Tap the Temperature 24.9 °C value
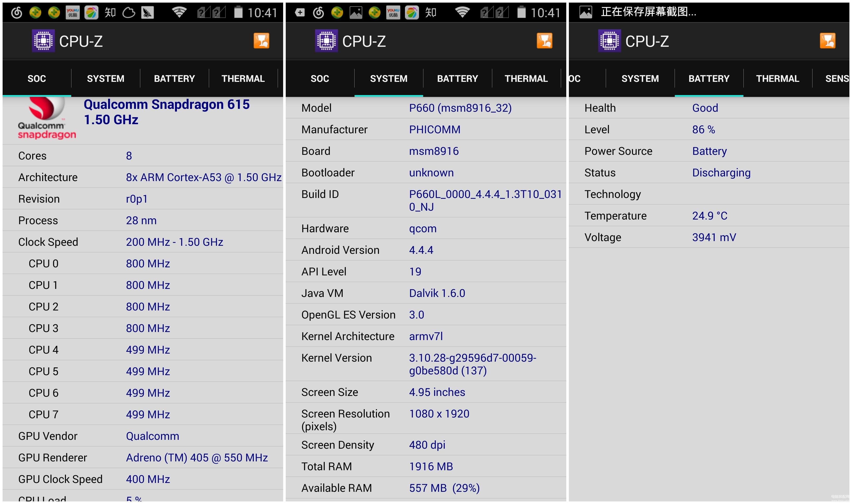This screenshot has height=504, width=852. 710,215
